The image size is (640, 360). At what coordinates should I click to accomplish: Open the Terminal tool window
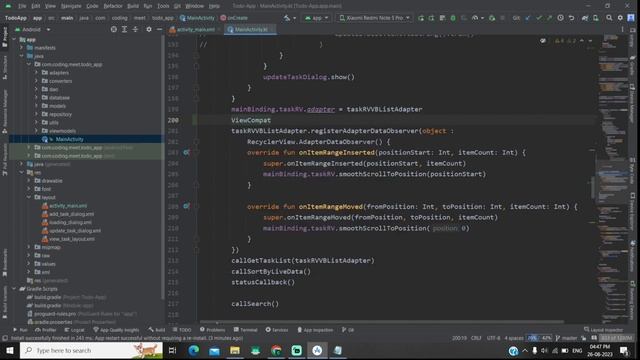[x=245, y=330]
